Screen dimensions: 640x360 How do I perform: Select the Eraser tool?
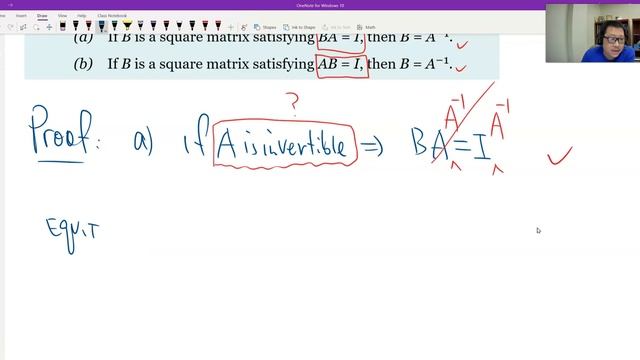pyautogui.click(x=62, y=27)
